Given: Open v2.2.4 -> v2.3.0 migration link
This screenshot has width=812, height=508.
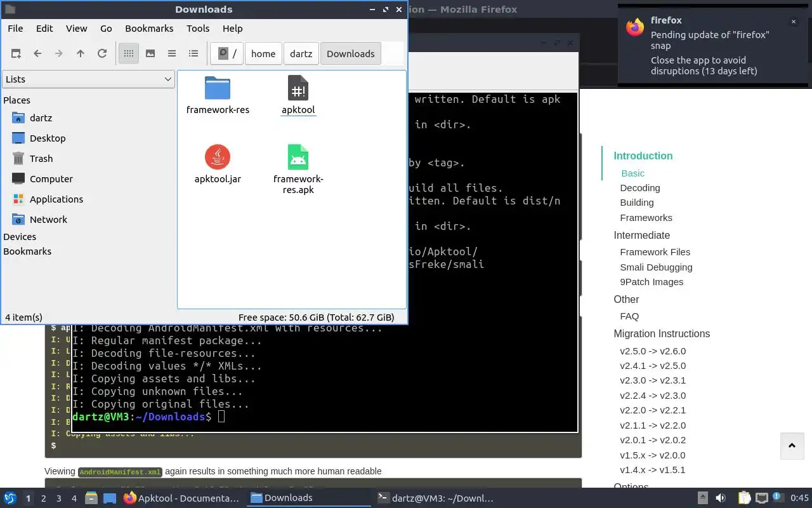Looking at the screenshot, I should (x=653, y=396).
